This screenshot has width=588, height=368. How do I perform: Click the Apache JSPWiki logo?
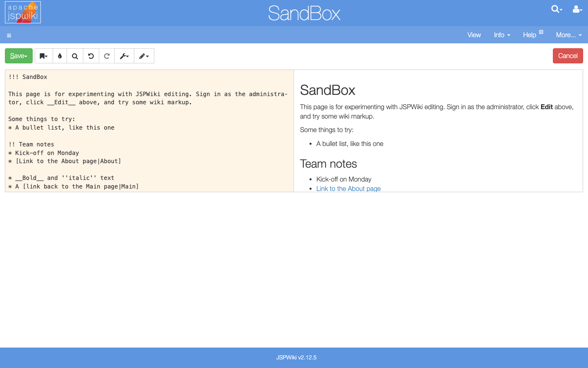click(x=23, y=12)
